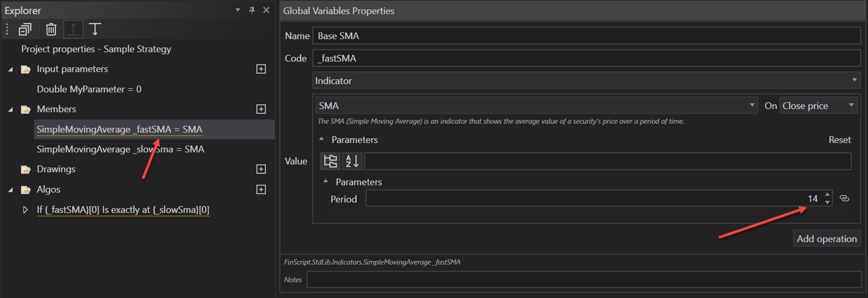This screenshot has width=868, height=298.
Task: Click into the Notes input field
Action: 584,280
